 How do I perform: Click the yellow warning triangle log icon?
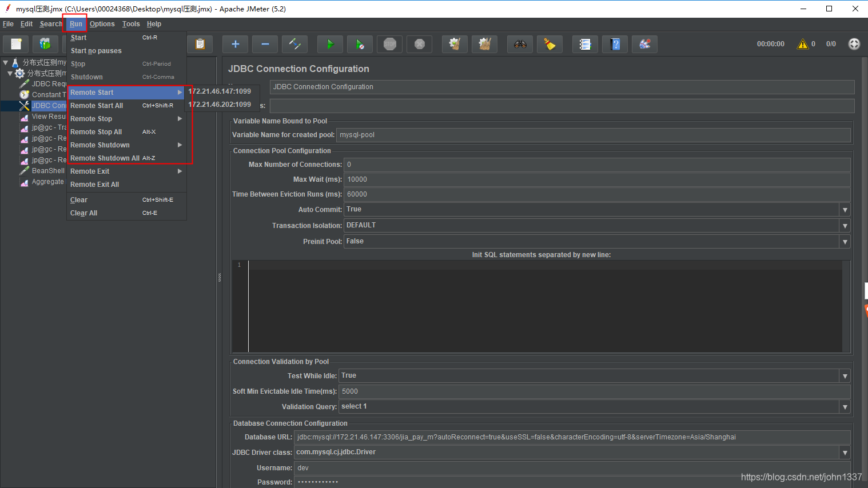tap(803, 44)
